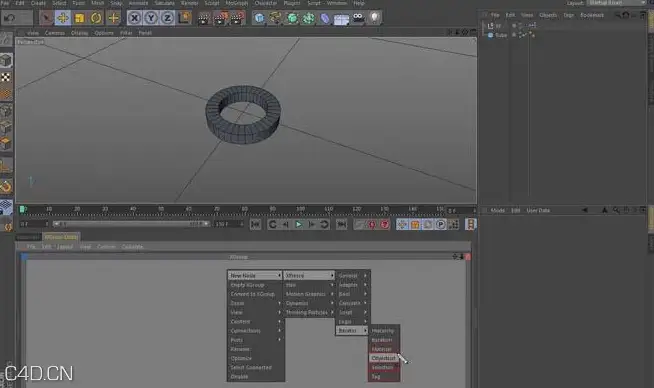
Task: Expand Motion Graphics submenu
Action: [x=309, y=294]
